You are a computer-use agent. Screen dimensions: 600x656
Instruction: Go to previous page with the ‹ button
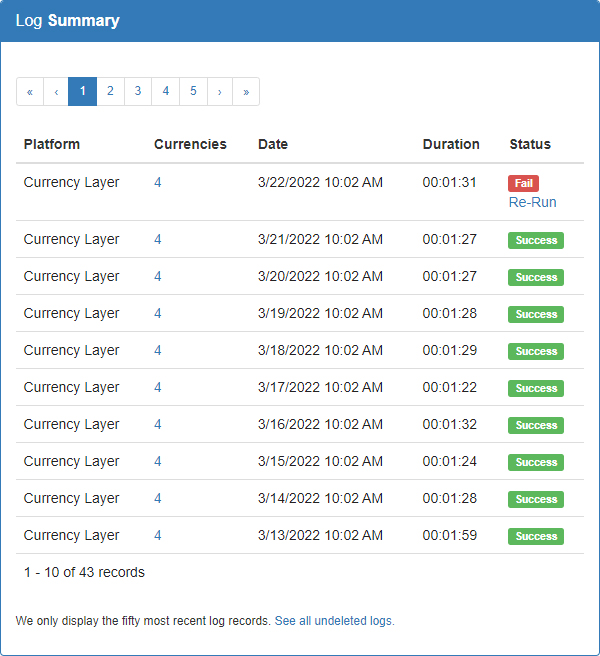pyautogui.click(x=56, y=92)
